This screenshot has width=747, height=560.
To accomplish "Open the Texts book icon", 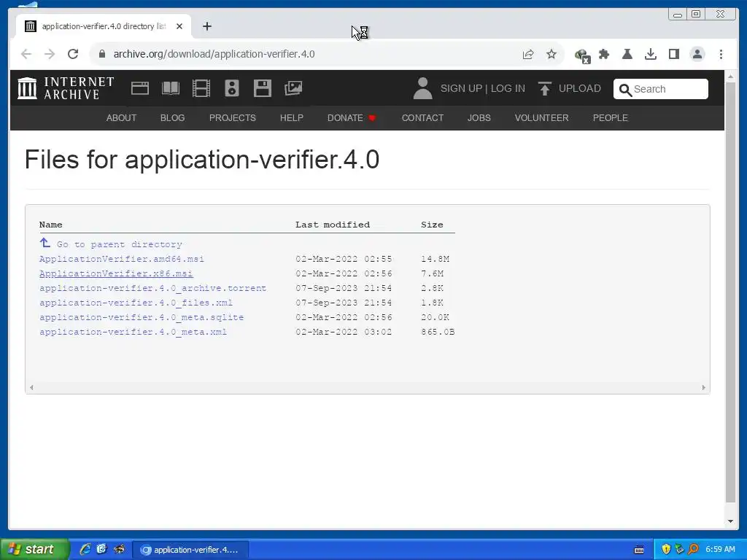I will 171,88.
